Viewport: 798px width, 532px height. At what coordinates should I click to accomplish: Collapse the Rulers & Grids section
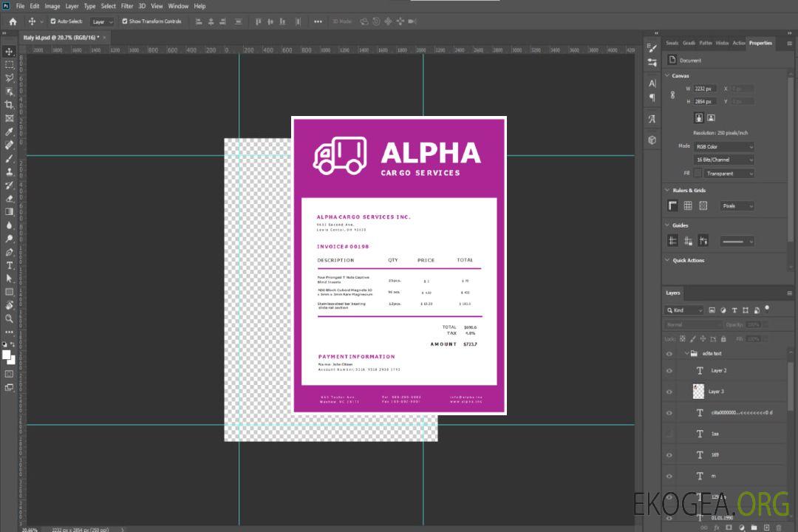[x=667, y=190]
